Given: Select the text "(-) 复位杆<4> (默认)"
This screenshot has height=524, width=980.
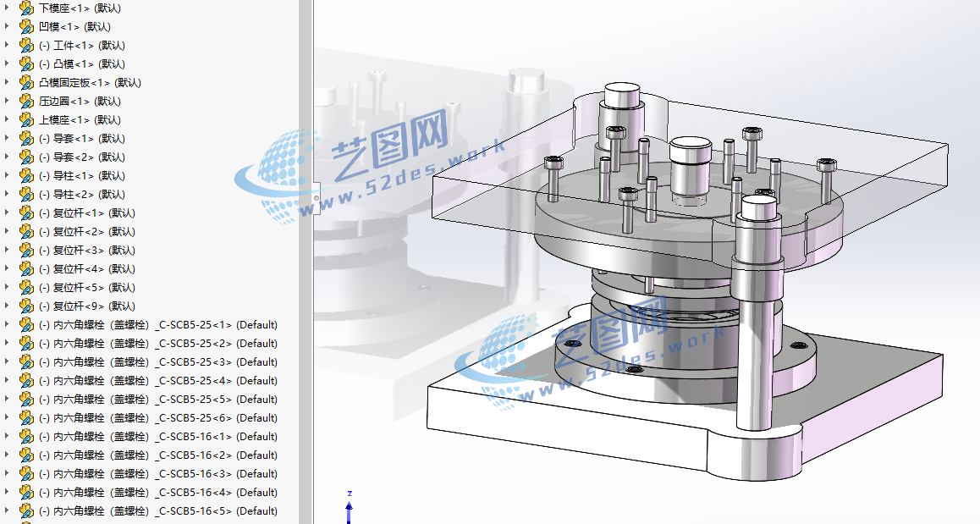Looking at the screenshot, I should tap(87, 269).
